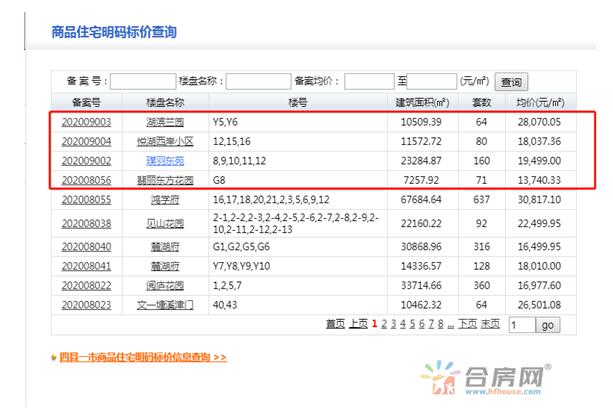The image size is (613, 418).
Task: Click the maximum price field after 至
Action: point(431,82)
